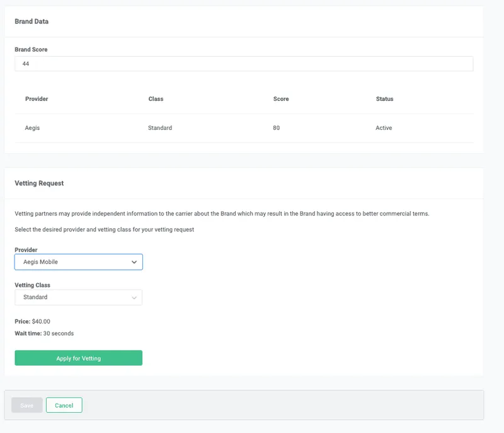Click the Vetting Request section heading
This screenshot has width=504, height=433.
[x=39, y=183]
